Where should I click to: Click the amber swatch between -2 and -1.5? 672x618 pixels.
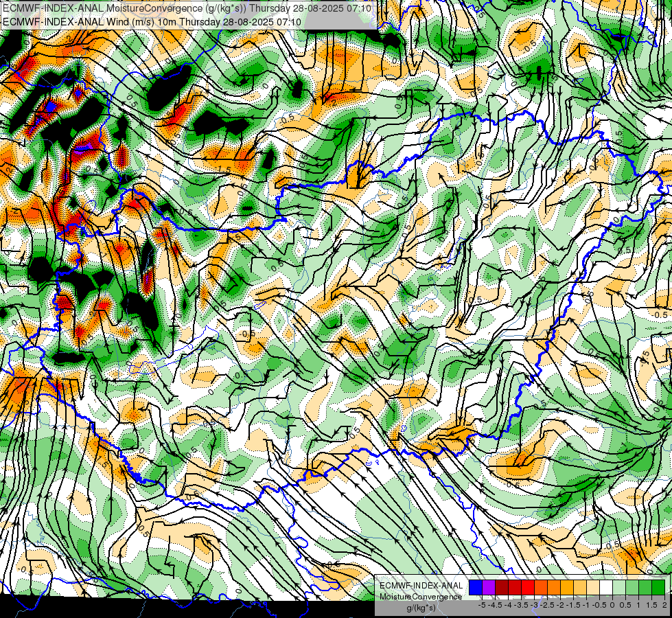(567, 588)
